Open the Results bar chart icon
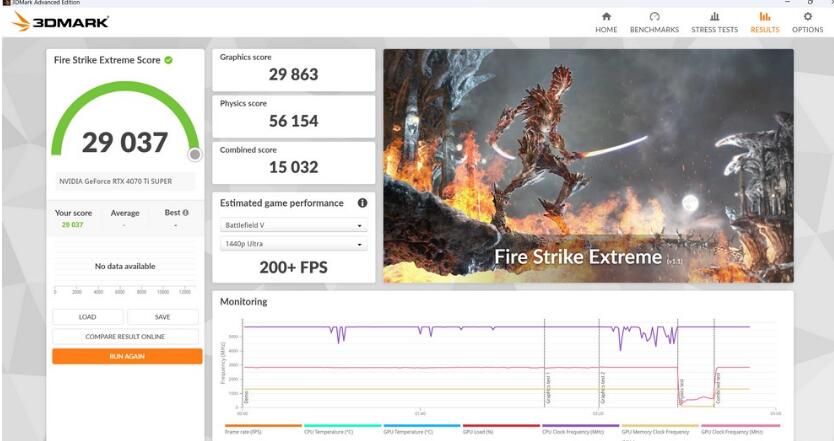The height and width of the screenshot is (441, 834). coord(764,16)
